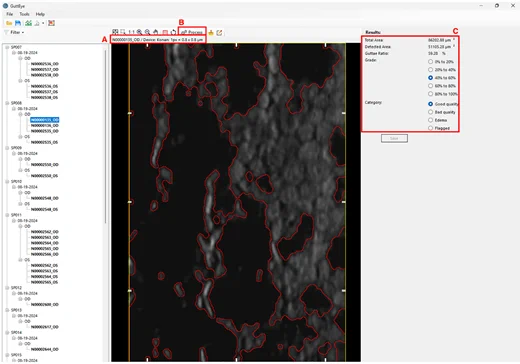
Task: Select N00002538_OS under SP007
Action: (44, 98)
